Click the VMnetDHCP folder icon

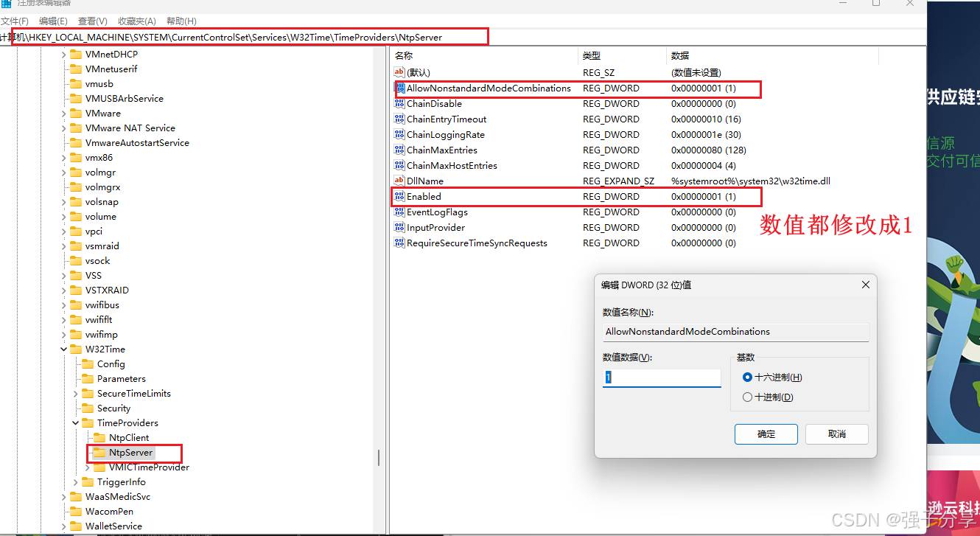coord(76,54)
